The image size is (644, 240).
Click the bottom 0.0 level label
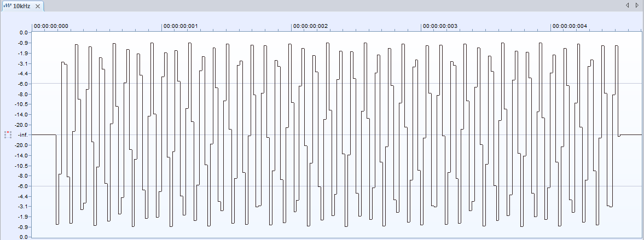pos(23,237)
